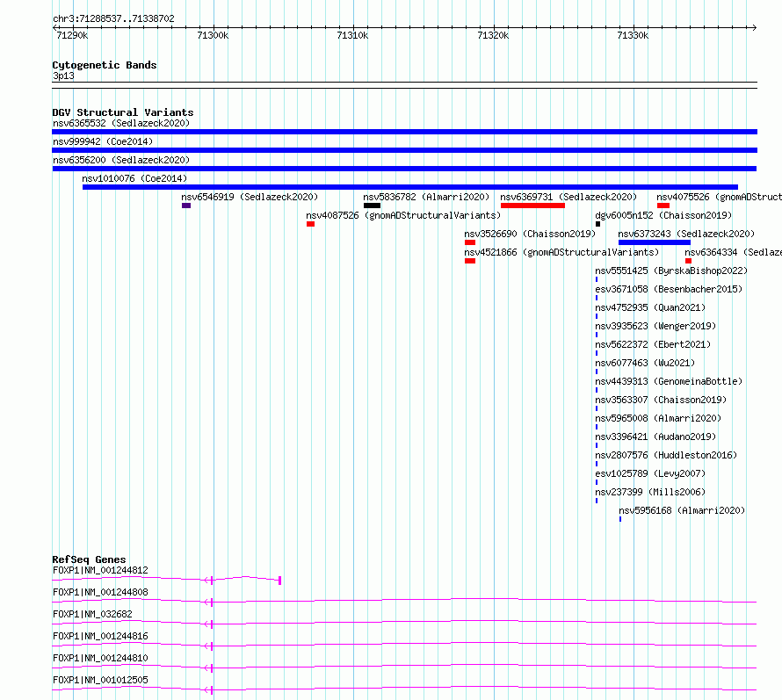Select nsv237399 (Mills2006) label
This screenshot has width=782, height=700.
(650, 492)
